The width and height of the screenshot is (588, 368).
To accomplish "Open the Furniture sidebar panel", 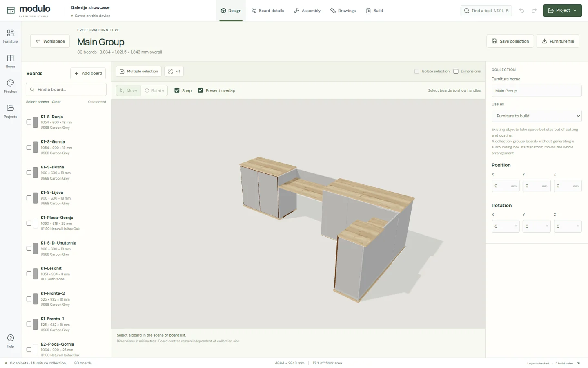I will [10, 36].
